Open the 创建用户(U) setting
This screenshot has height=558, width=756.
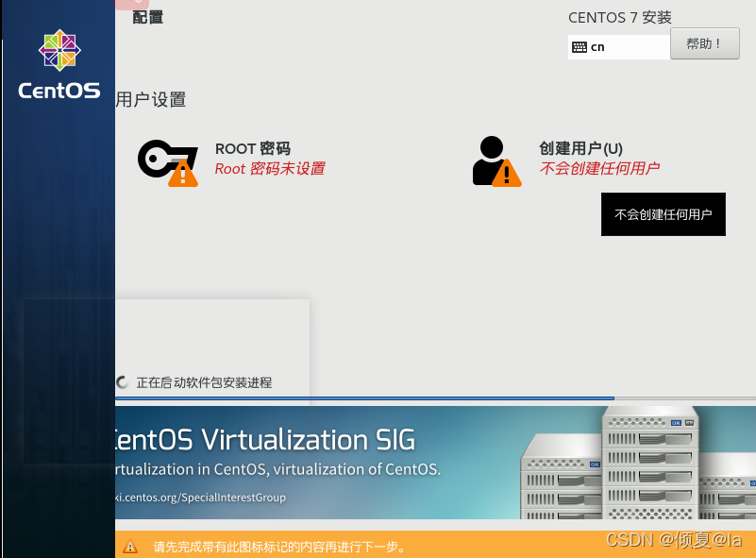(566, 161)
